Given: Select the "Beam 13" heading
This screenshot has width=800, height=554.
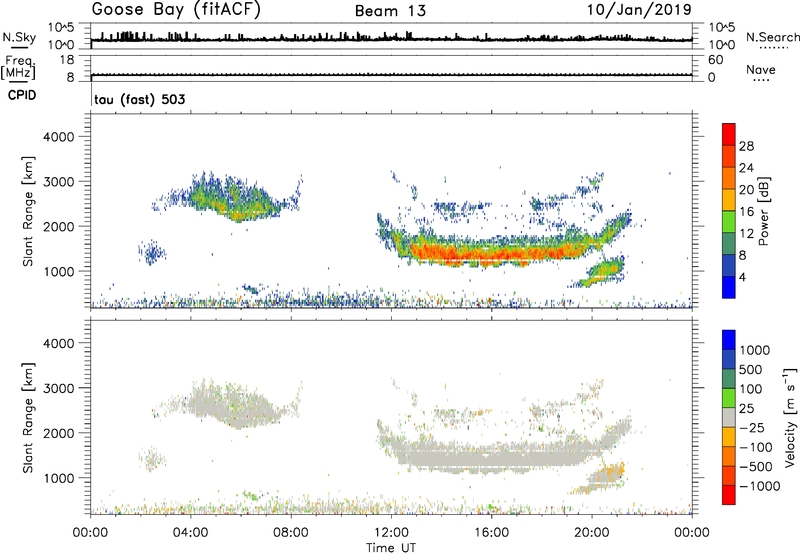Looking at the screenshot, I should click(x=390, y=11).
